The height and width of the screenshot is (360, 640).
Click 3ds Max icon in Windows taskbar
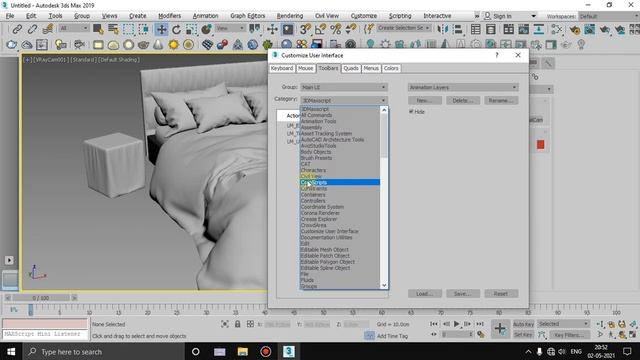289,351
